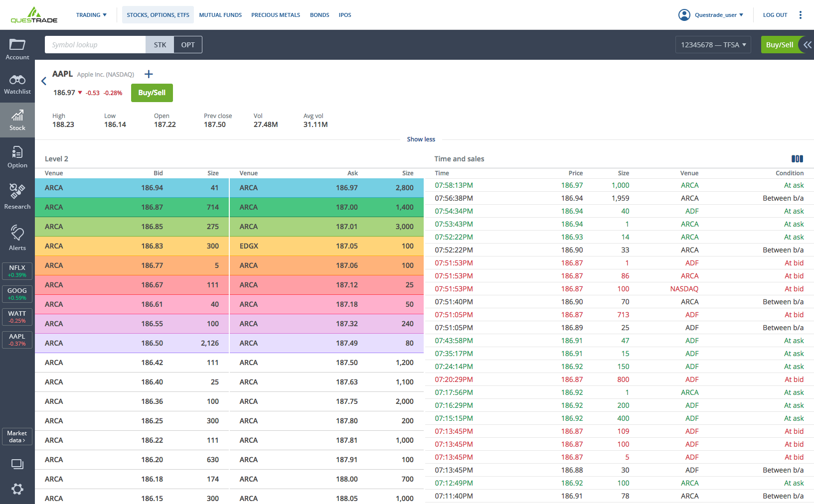Click LOG OUT
This screenshot has width=814, height=504.
click(775, 15)
